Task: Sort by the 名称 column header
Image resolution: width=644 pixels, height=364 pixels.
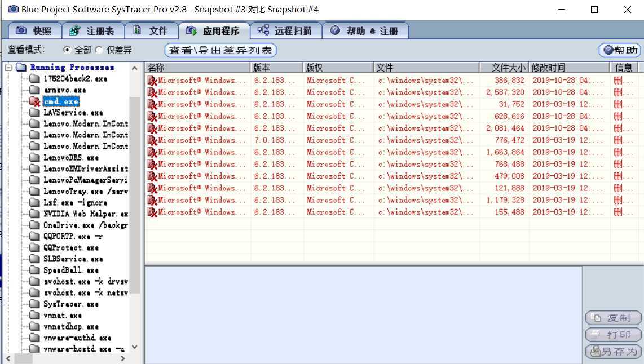Action: click(197, 67)
